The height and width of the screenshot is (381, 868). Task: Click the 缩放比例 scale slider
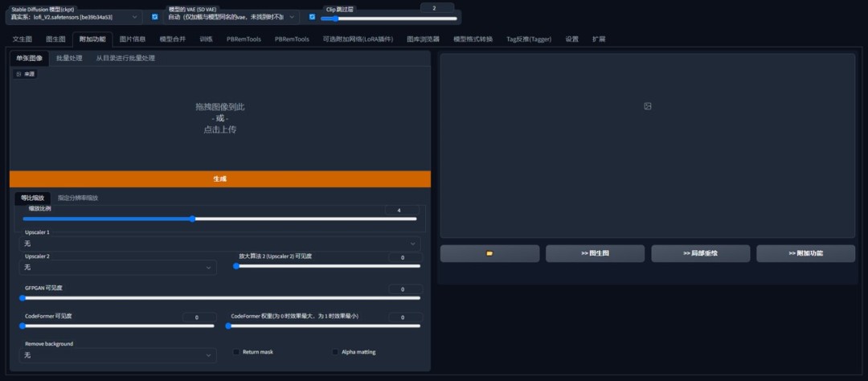tap(219, 219)
